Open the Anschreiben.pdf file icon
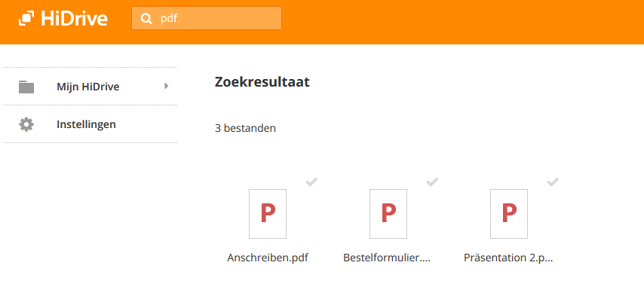The image size is (644, 308). [x=268, y=213]
